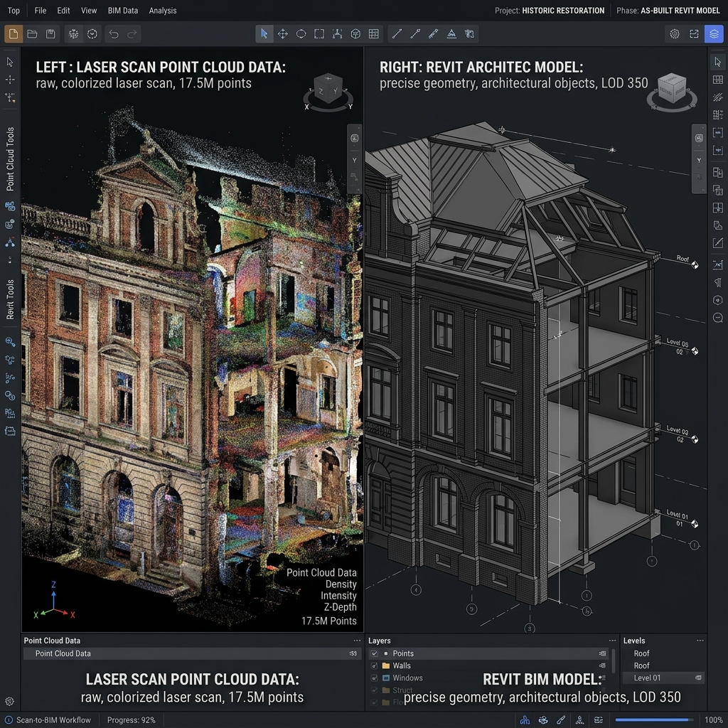This screenshot has width=728, height=728.
Task: Select the Point Cloud Data list row
Action: pos(192,653)
